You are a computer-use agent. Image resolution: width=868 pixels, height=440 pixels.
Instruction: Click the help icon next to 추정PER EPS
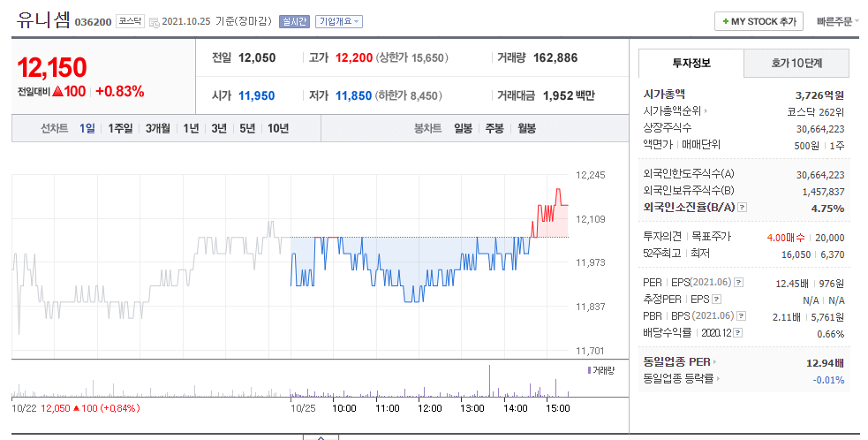click(x=716, y=300)
